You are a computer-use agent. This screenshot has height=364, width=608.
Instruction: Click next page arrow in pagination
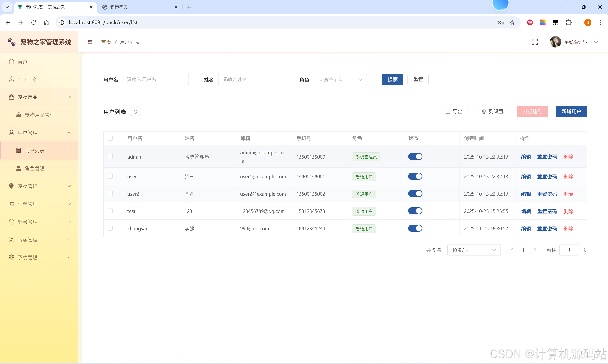(535, 250)
